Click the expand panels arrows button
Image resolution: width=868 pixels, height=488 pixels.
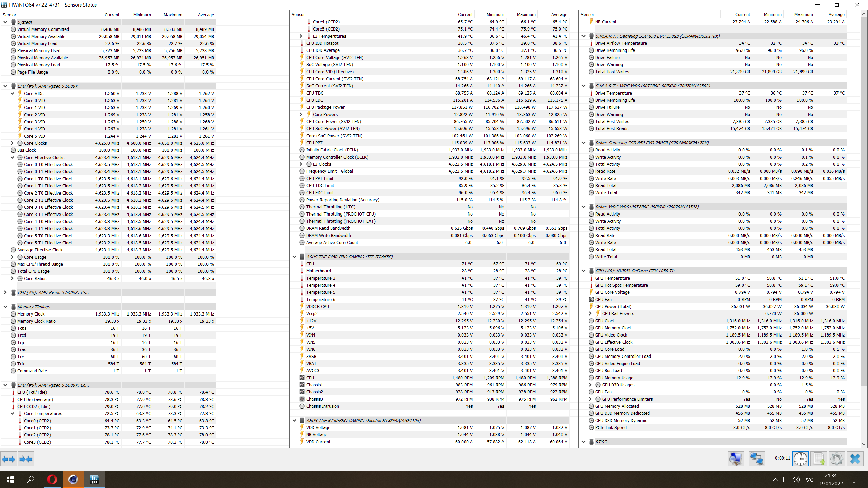tap(8, 459)
